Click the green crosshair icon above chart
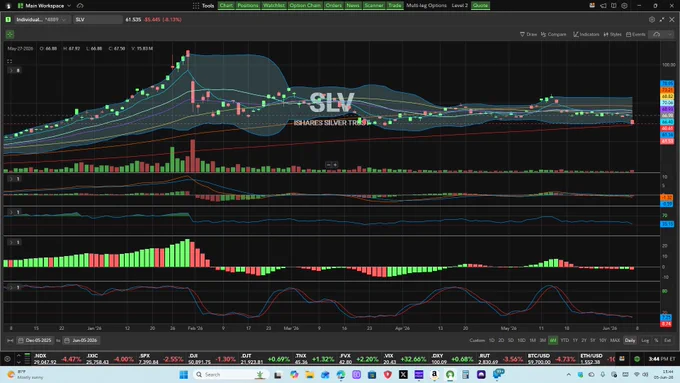Screen dimensions: 680x383 (x=10, y=34)
